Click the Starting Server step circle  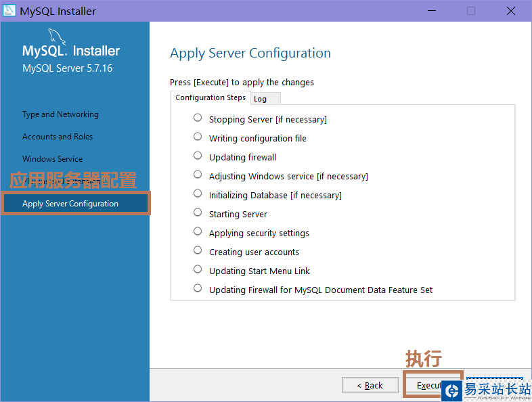pyautogui.click(x=198, y=213)
